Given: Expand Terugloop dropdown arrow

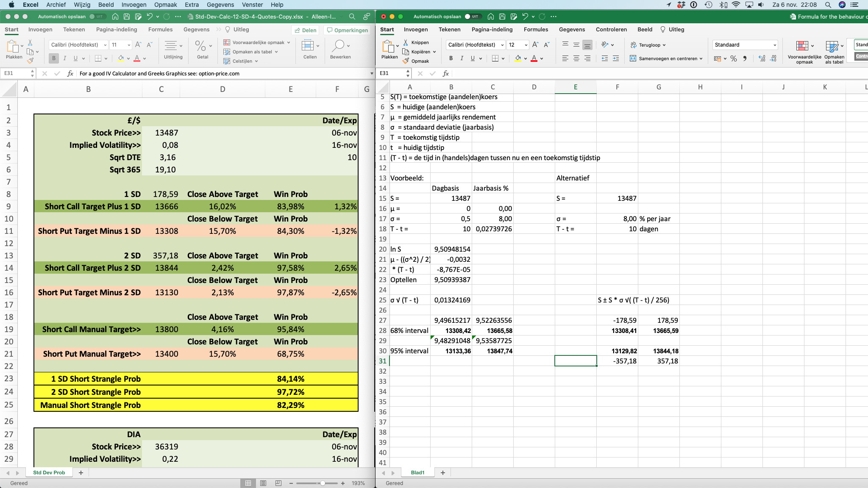Looking at the screenshot, I should 664,45.
